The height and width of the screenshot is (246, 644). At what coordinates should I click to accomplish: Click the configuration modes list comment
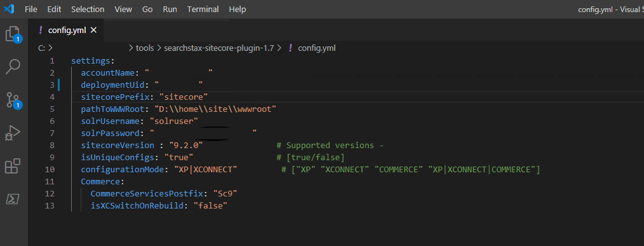click(411, 170)
